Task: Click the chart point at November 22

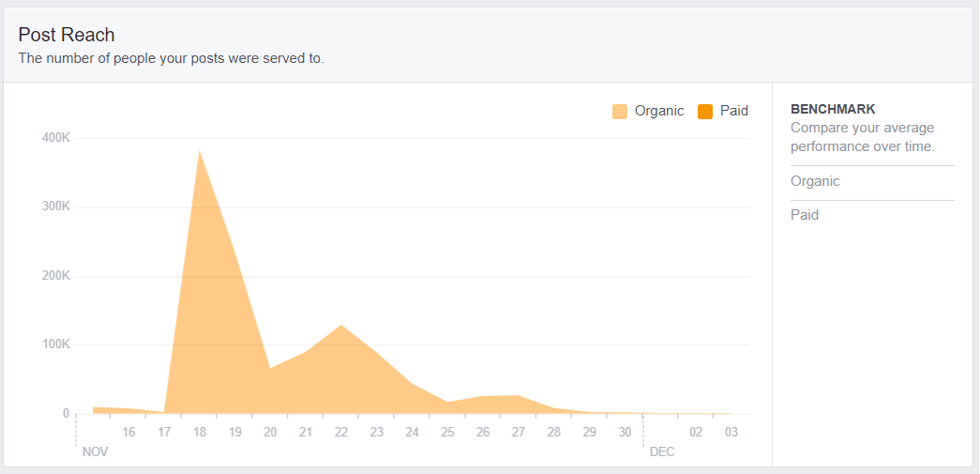Action: 341,325
